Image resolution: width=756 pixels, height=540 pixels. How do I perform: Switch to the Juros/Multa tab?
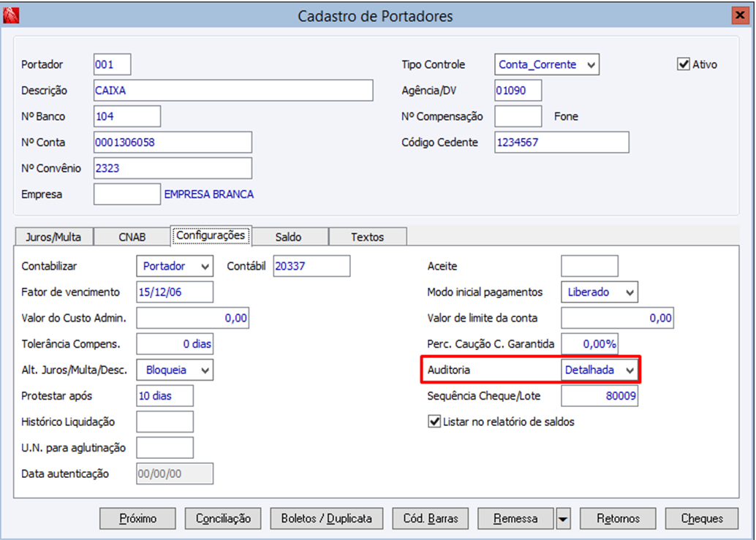point(53,237)
